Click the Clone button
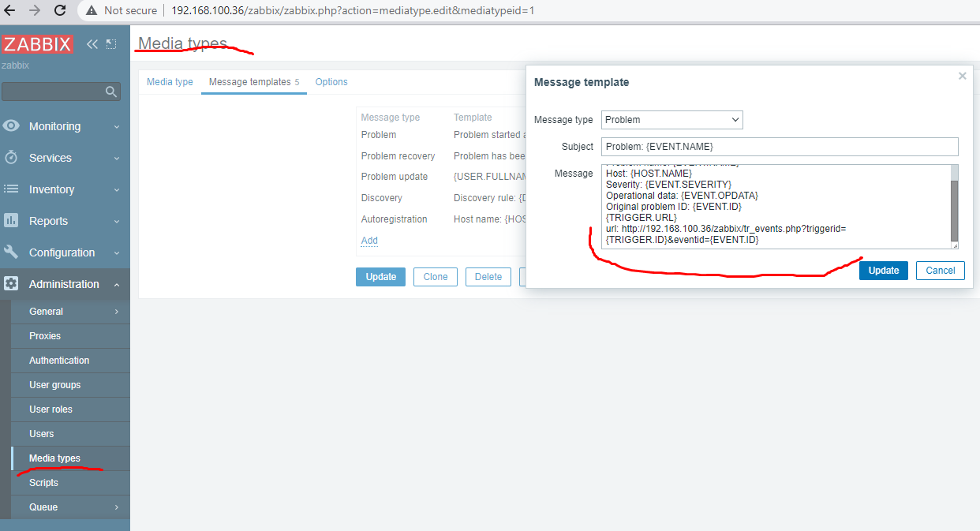Screen dimensions: 980x531 pos(436,277)
